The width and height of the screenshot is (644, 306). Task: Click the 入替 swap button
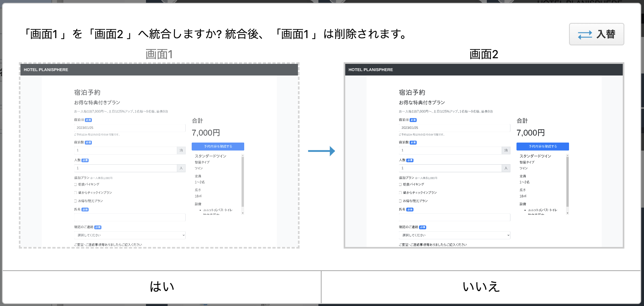click(x=596, y=34)
